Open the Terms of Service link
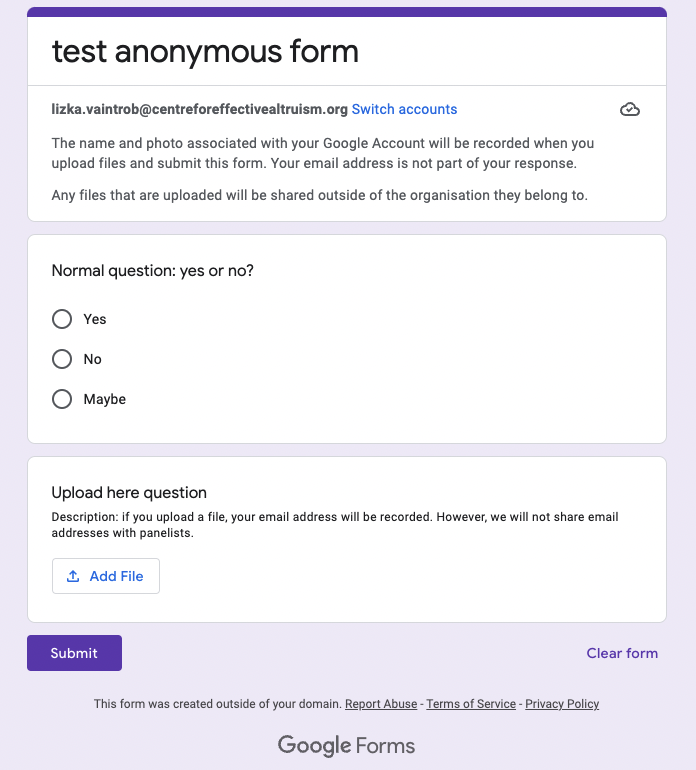Viewport: 696px width, 770px height. [x=471, y=704]
